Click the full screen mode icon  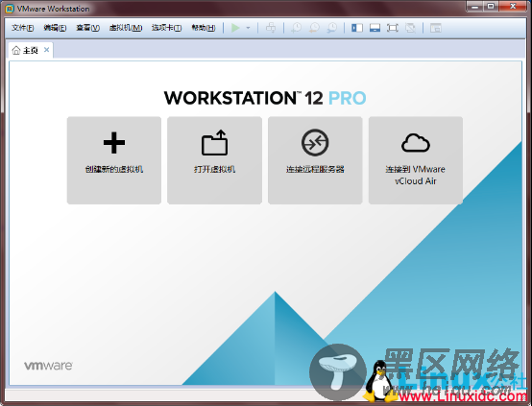coord(392,28)
